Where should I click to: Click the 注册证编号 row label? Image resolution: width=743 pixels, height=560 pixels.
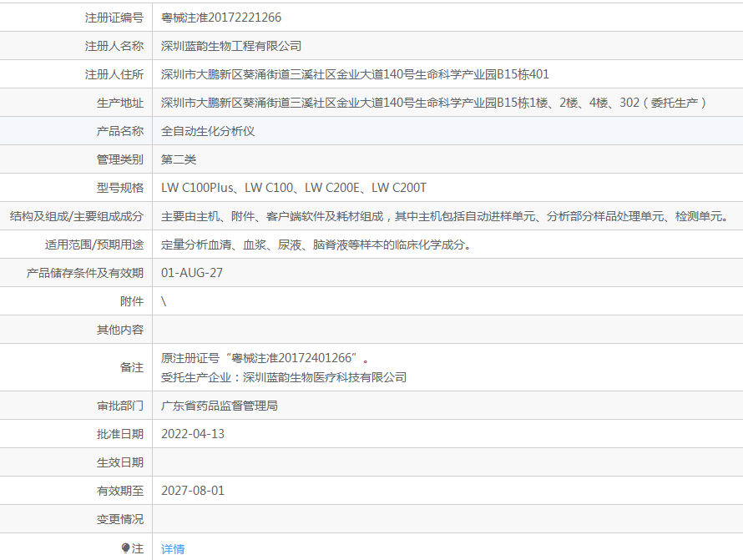114,18
